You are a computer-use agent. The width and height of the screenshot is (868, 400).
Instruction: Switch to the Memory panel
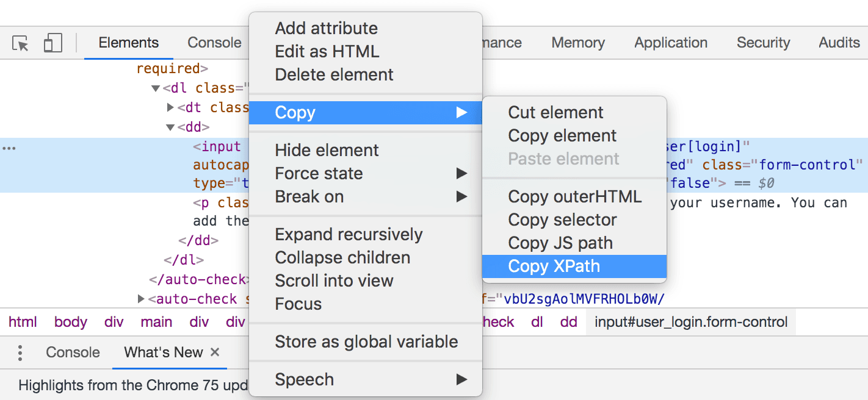coord(577,43)
